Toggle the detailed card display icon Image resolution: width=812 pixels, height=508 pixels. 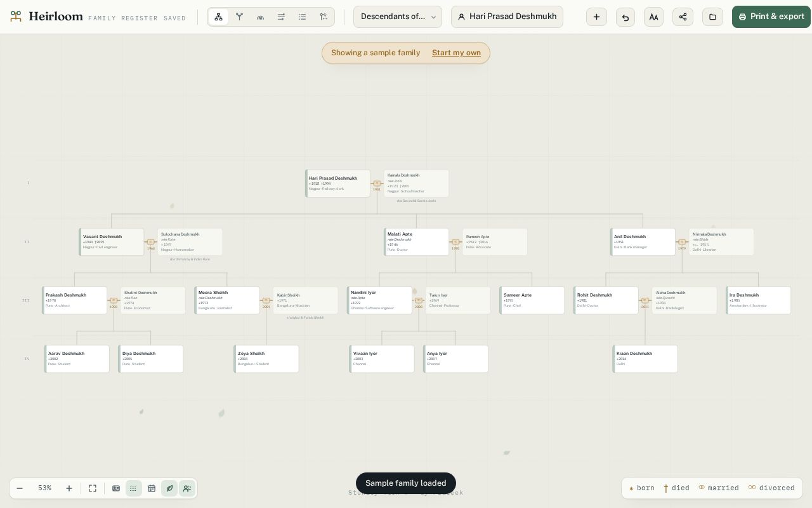(x=116, y=488)
